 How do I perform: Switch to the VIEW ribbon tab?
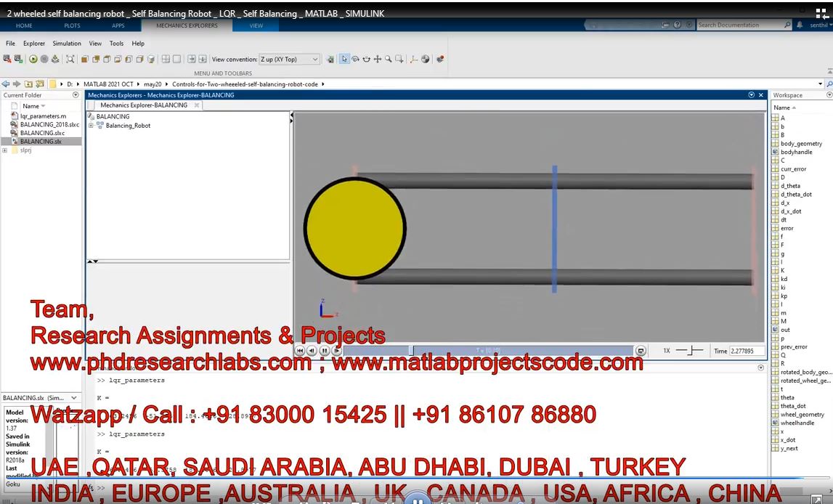coord(256,25)
